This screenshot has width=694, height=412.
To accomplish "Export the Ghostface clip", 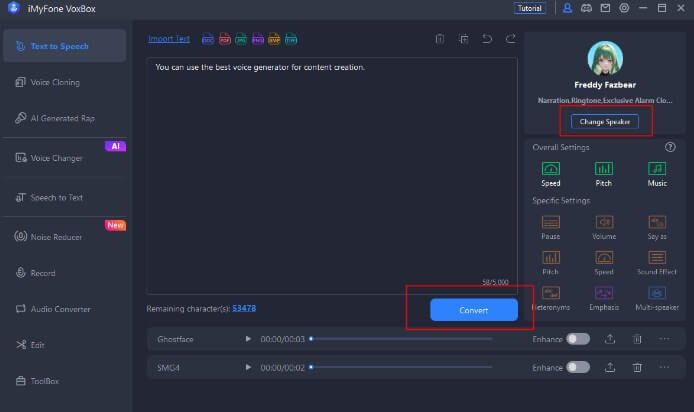I will pyautogui.click(x=610, y=339).
